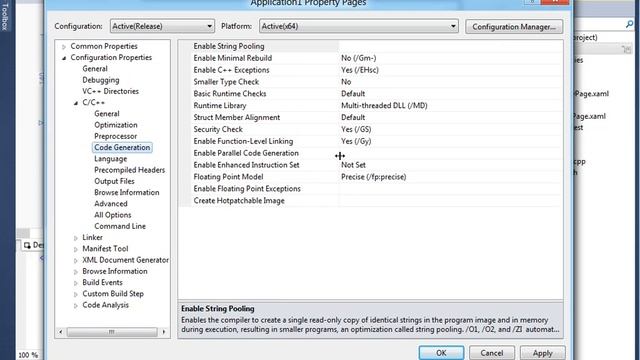640x360 pixels.
Task: Select the Enable String Pooling property
Action: click(229, 46)
